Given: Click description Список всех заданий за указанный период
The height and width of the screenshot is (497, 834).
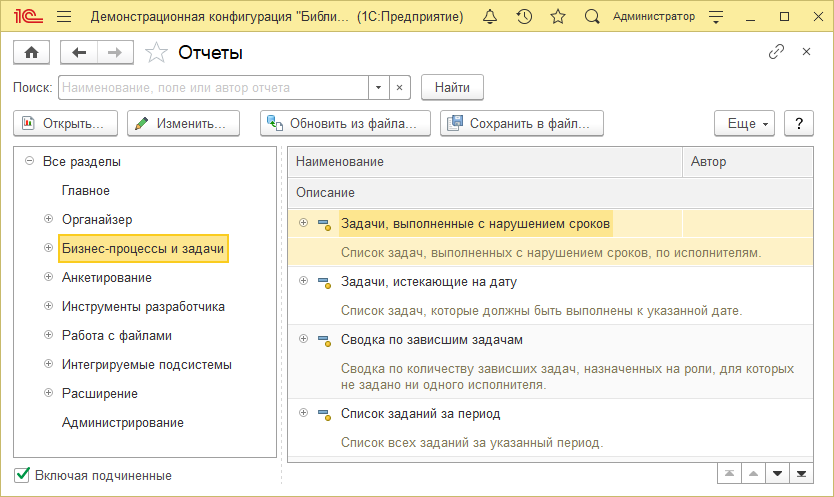Looking at the screenshot, I should (x=472, y=442).
